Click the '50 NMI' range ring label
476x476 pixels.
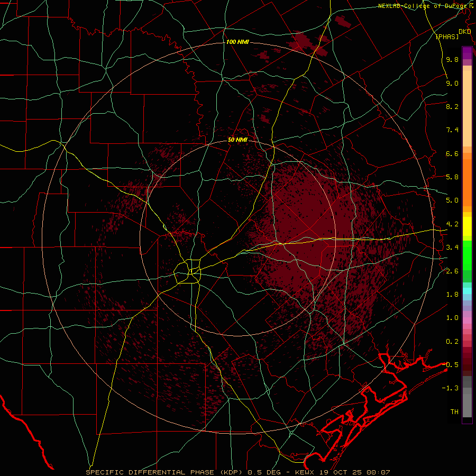point(237,140)
